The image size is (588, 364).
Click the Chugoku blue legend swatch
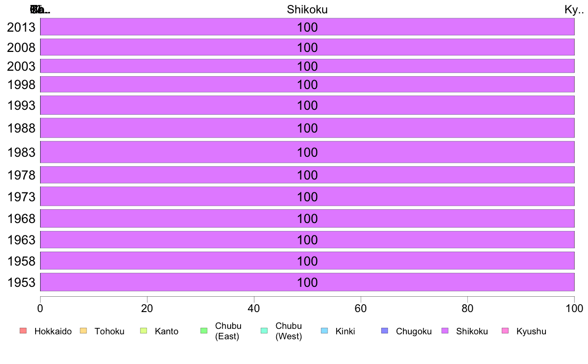(385, 331)
